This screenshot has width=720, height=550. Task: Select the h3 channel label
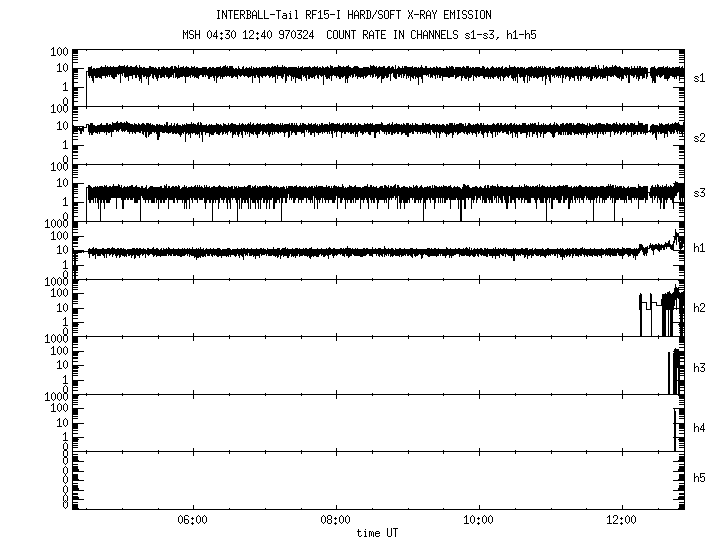tap(699, 368)
